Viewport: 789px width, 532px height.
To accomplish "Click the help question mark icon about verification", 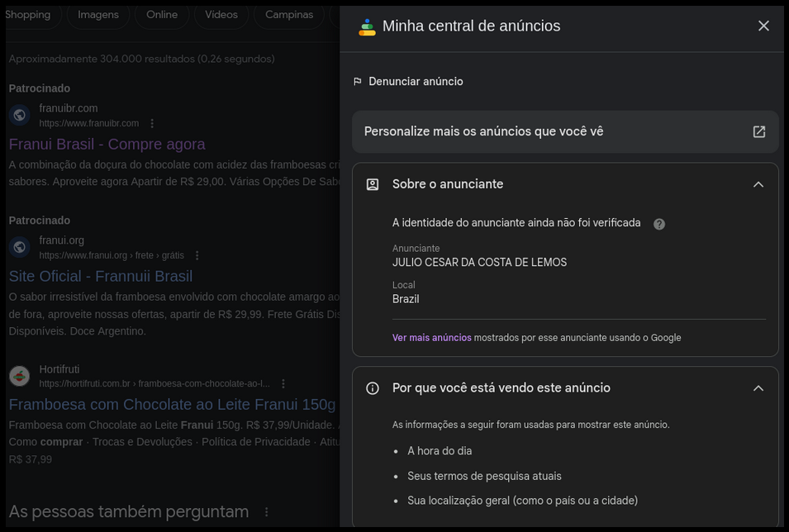I will click(658, 224).
